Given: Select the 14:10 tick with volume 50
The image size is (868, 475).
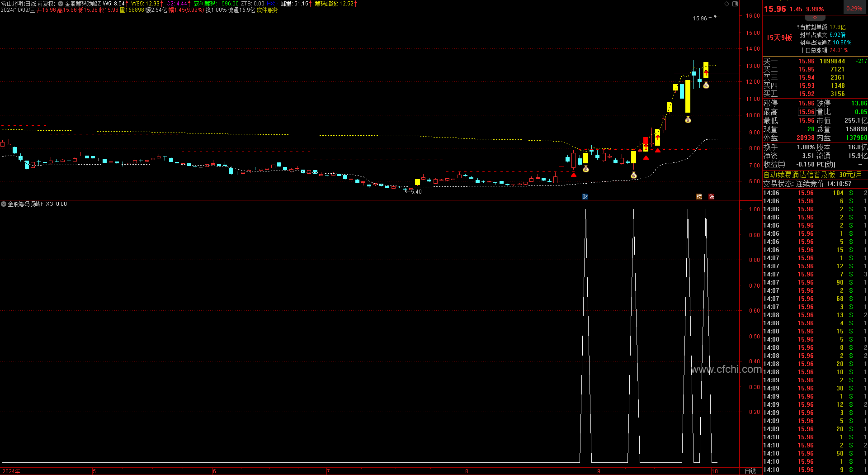Looking at the screenshot, I should 815,453.
